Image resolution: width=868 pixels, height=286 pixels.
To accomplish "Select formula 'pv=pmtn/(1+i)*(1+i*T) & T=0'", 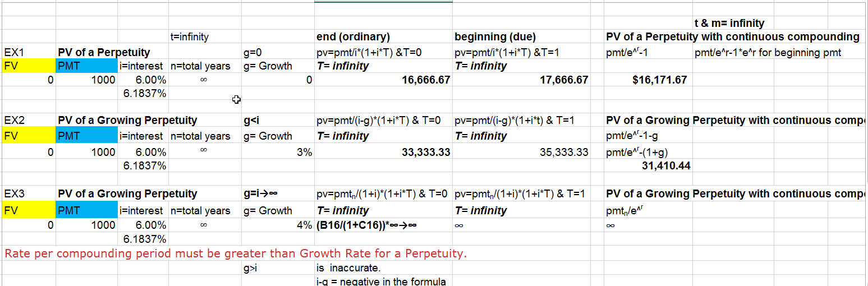I will tap(382, 194).
